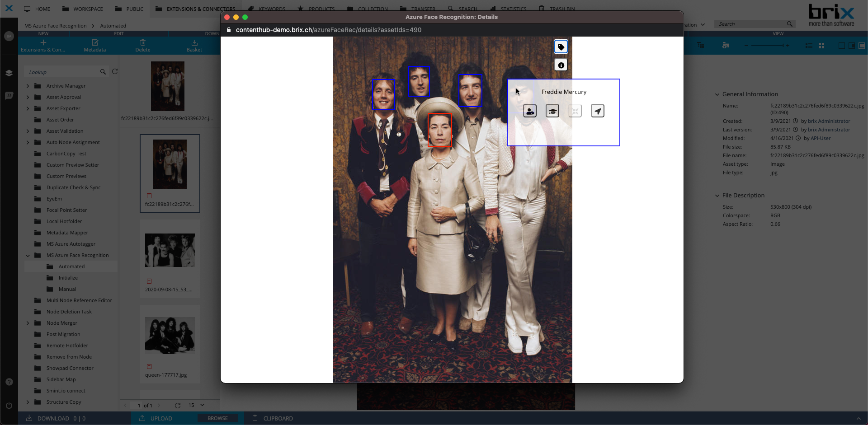Screen dimensions: 868x425
Task: Select checkbox for queen-177717.jpg asset
Action: coord(149,367)
